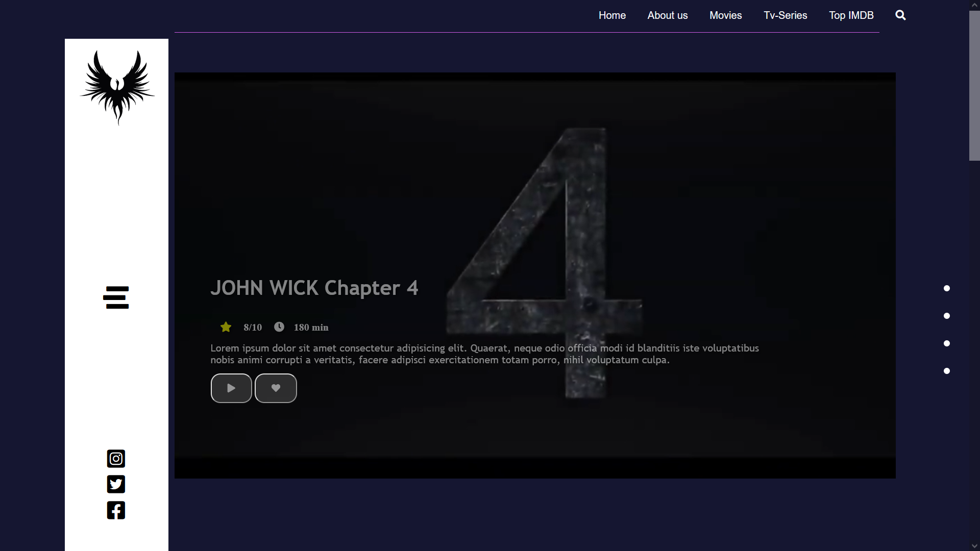Screen dimensions: 980x551
Task: Click the page scrollbar thumb
Action: [x=974, y=86]
